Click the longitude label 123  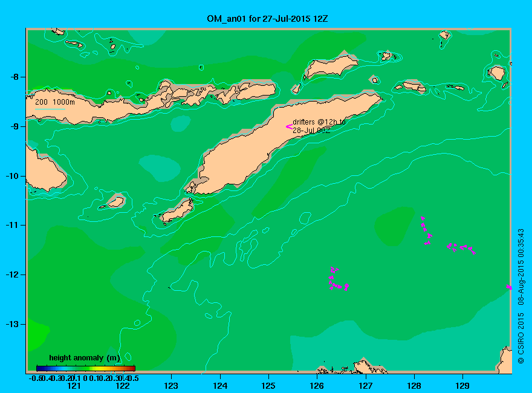click(x=171, y=386)
